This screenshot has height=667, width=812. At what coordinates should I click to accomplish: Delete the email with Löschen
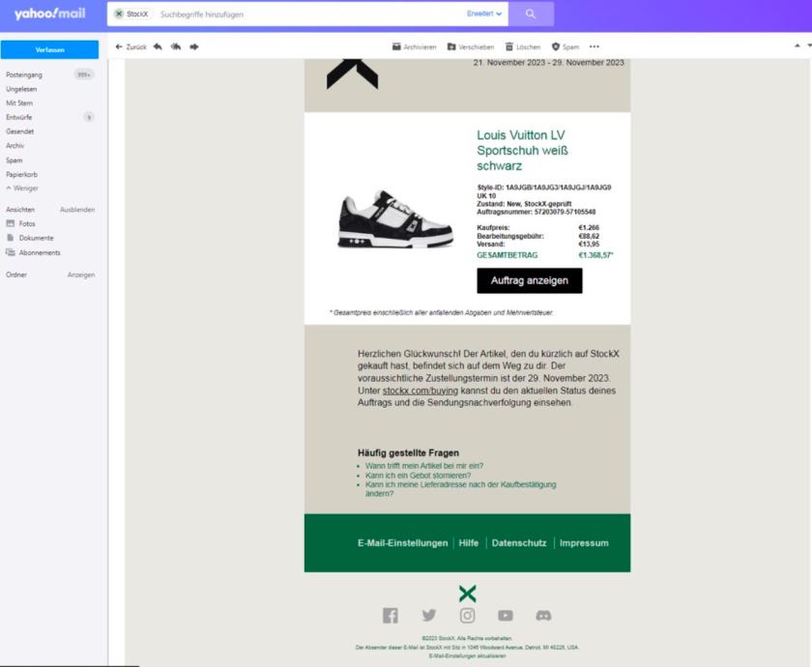point(523,46)
